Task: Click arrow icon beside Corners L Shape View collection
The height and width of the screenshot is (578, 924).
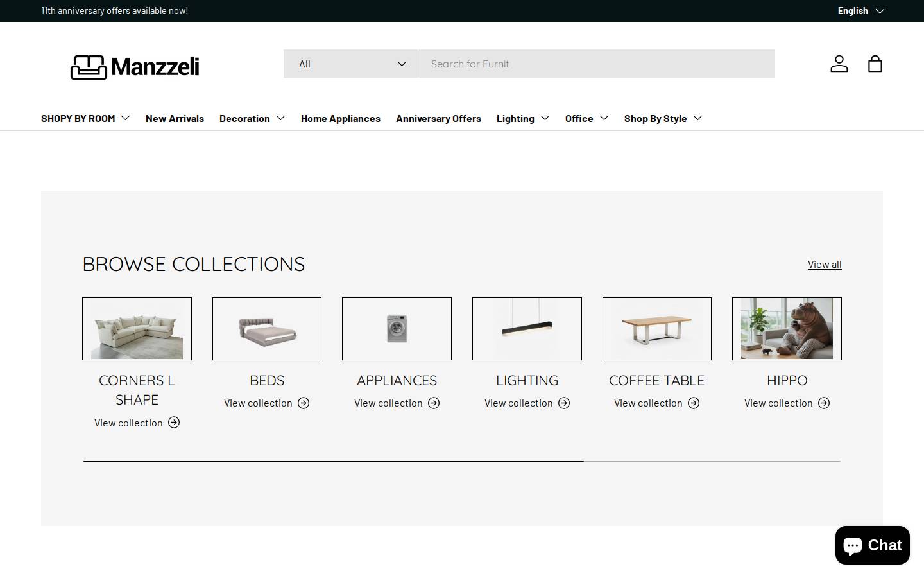Action: pyautogui.click(x=174, y=423)
